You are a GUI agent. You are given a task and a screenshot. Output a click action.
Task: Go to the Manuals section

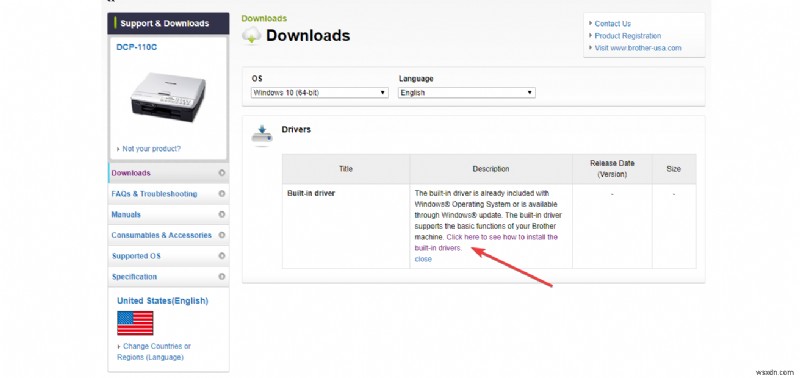(168, 215)
